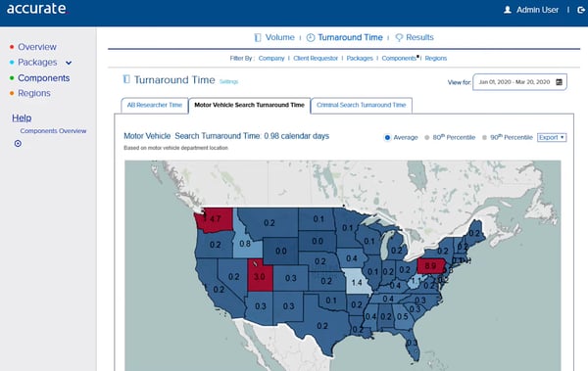Open the View for date range picker

[x=519, y=82]
